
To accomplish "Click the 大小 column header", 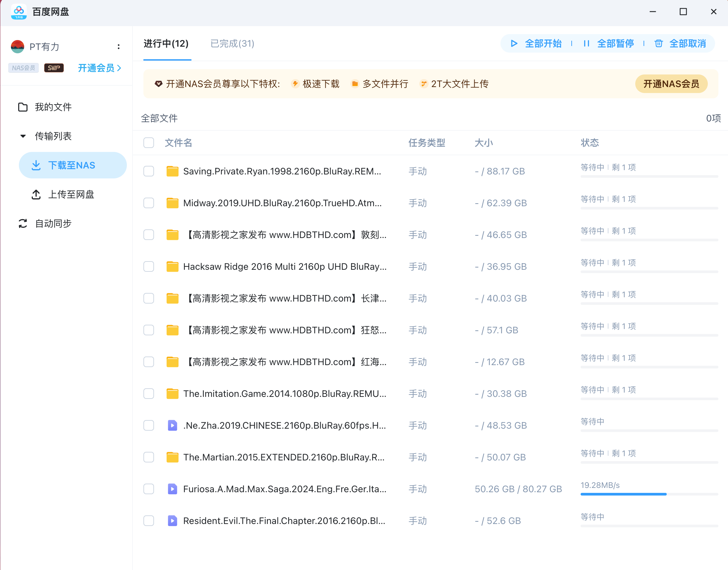I will (484, 143).
